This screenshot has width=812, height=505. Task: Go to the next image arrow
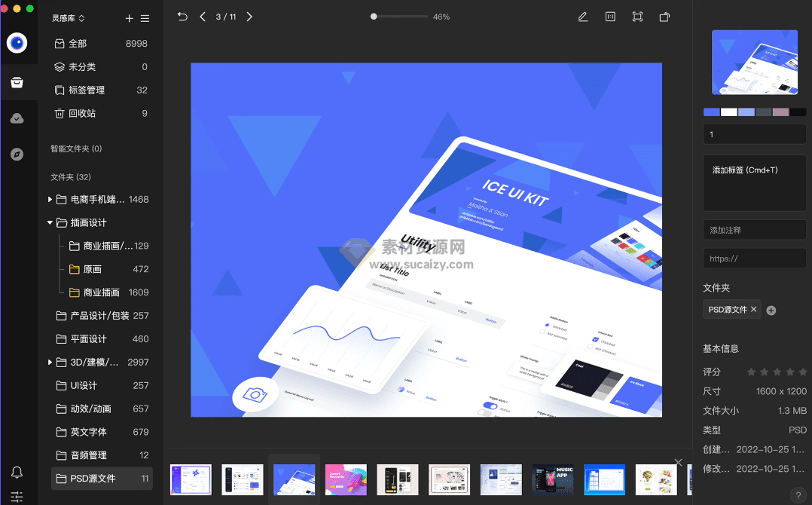click(x=250, y=17)
